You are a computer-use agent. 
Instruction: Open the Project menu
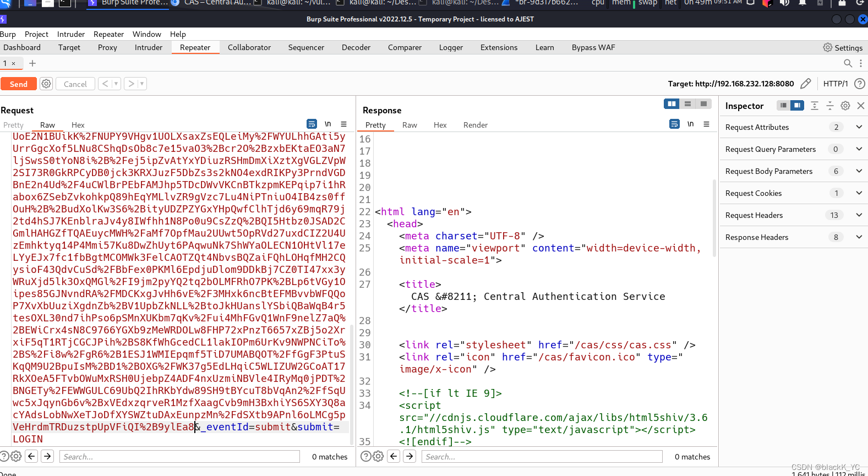tap(36, 34)
